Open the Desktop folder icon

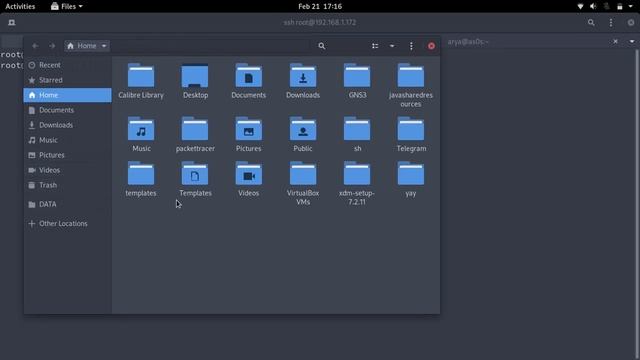[195, 76]
